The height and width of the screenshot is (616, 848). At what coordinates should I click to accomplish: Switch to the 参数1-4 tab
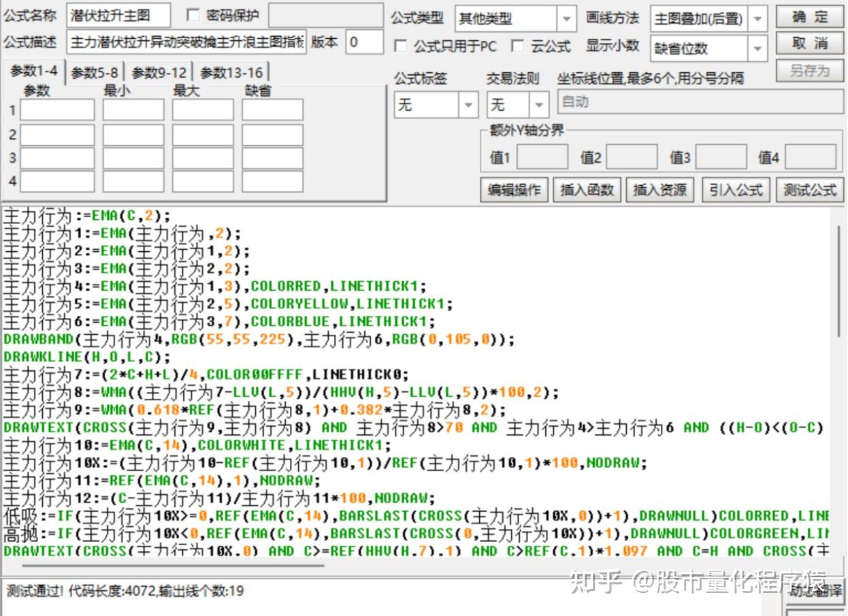(x=34, y=71)
